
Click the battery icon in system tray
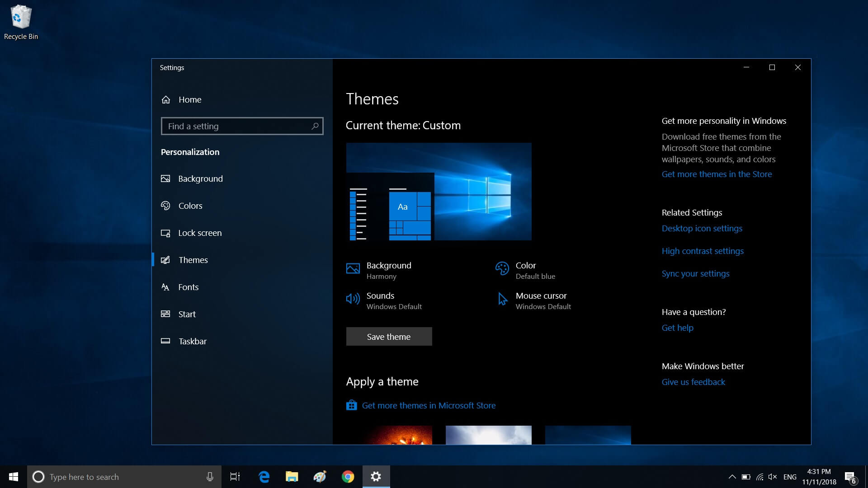[746, 477]
